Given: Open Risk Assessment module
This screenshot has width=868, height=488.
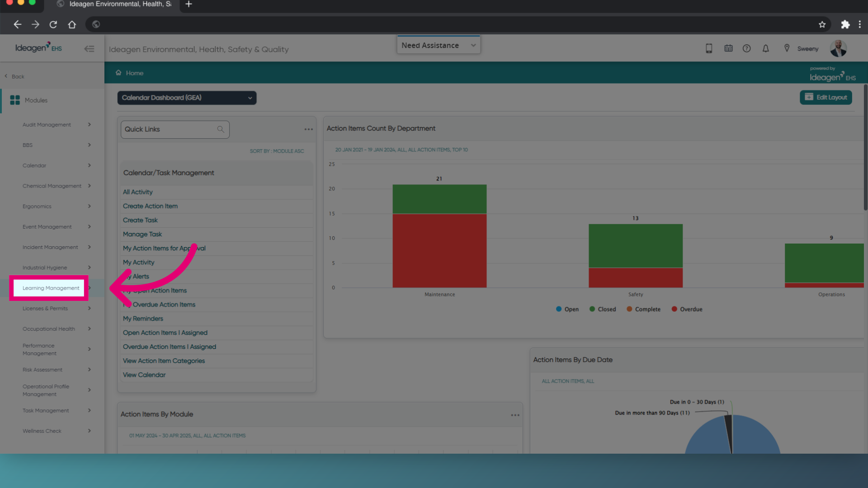Looking at the screenshot, I should click(42, 370).
